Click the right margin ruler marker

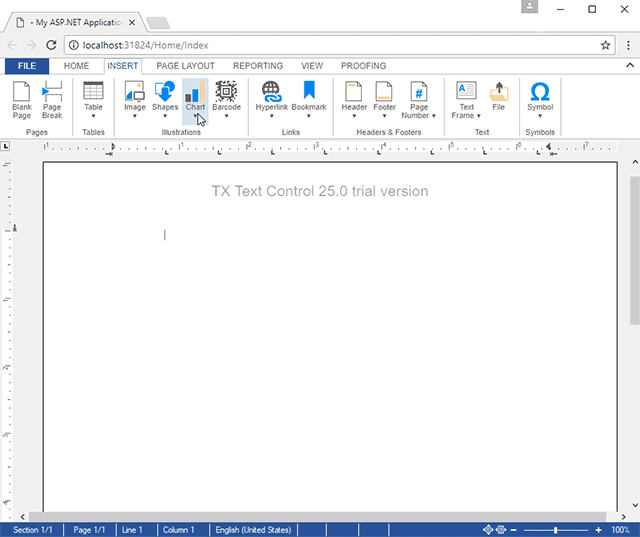[549, 146]
